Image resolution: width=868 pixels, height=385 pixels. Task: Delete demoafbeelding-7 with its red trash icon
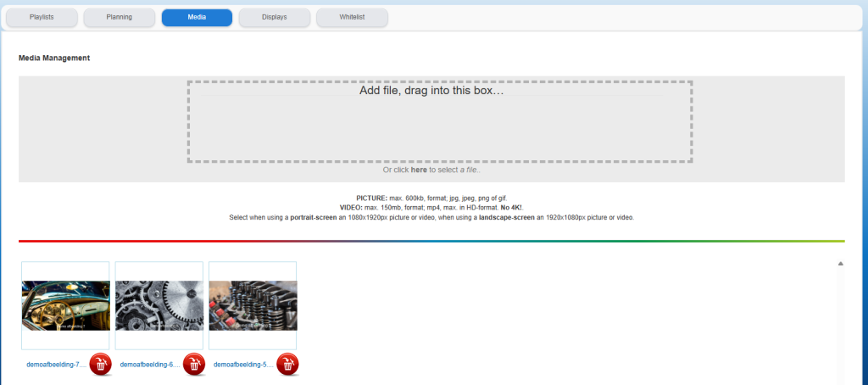[x=100, y=364]
